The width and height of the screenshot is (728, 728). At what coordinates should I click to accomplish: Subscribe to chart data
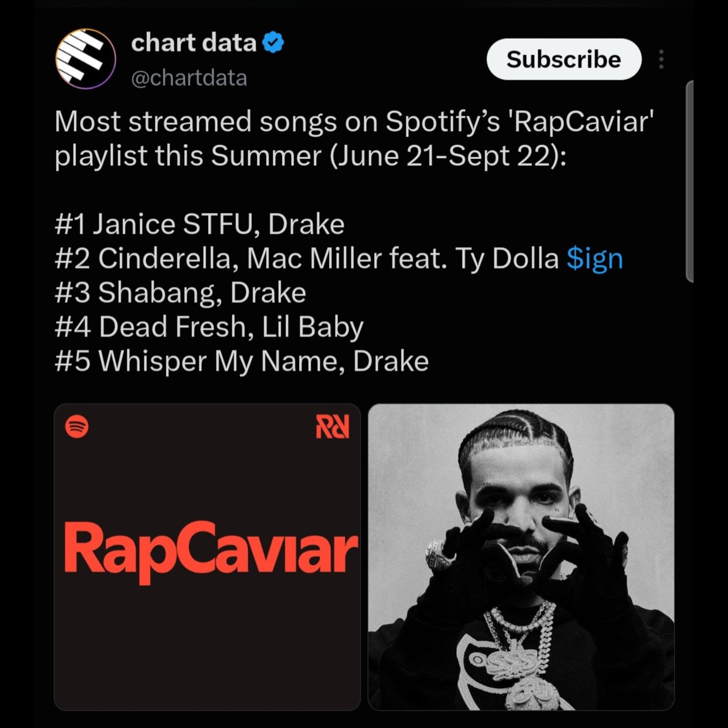tap(564, 59)
